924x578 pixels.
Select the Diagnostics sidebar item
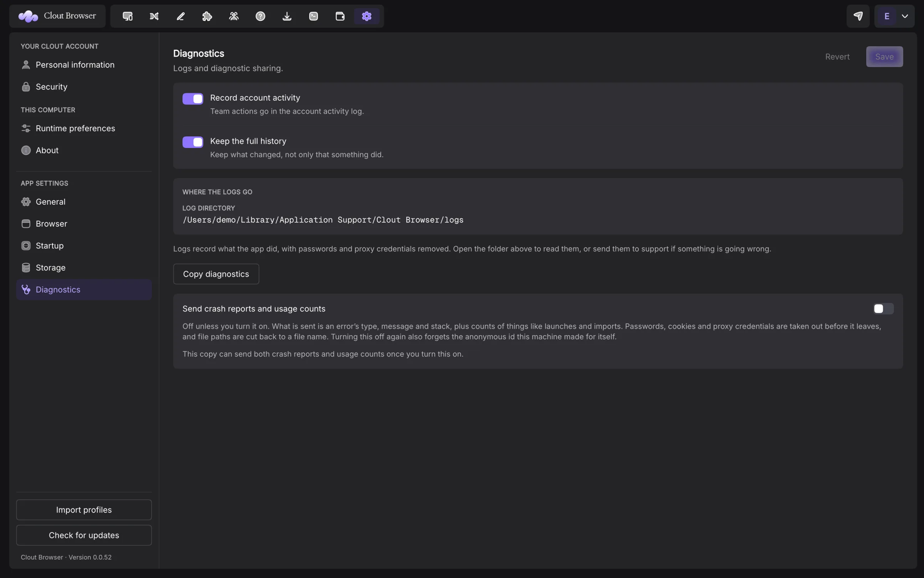point(84,289)
